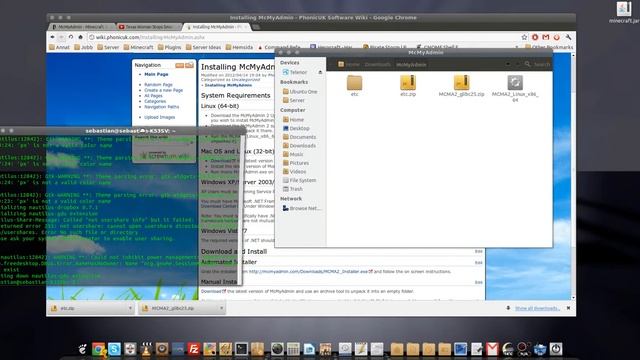
Task: Open the wiki All Pages link
Action: (x=153, y=96)
